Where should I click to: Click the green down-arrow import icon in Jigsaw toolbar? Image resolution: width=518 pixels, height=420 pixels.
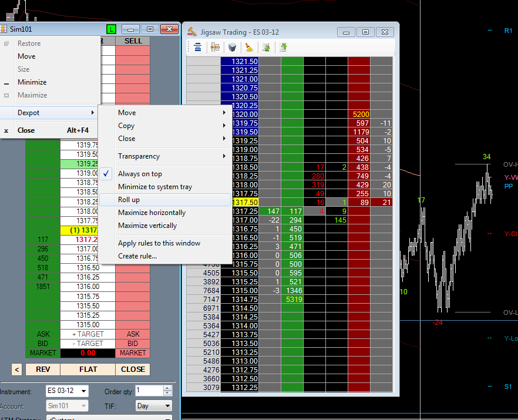pos(283,47)
